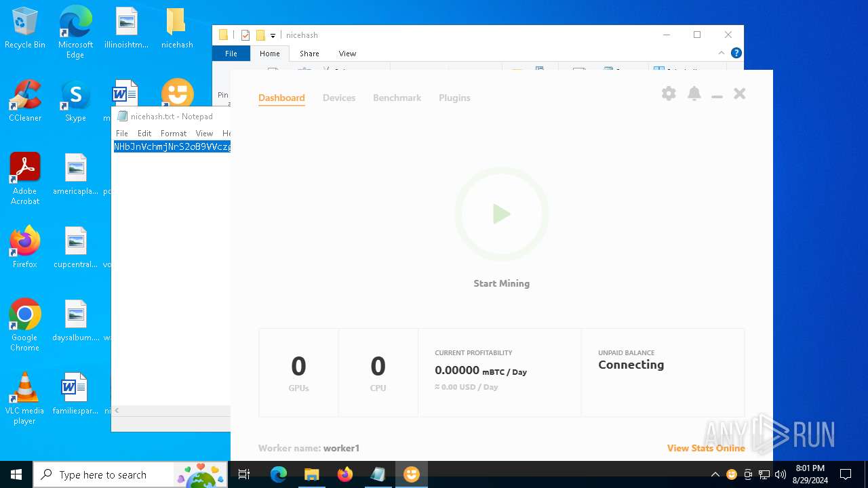Screen dimensions: 868x488
Task: Open Explorer help question mark icon
Action: (x=736, y=53)
